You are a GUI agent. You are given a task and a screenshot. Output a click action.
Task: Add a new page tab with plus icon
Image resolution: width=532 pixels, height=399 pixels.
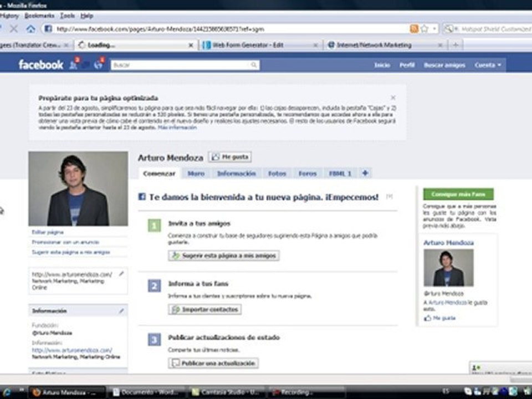(x=365, y=173)
